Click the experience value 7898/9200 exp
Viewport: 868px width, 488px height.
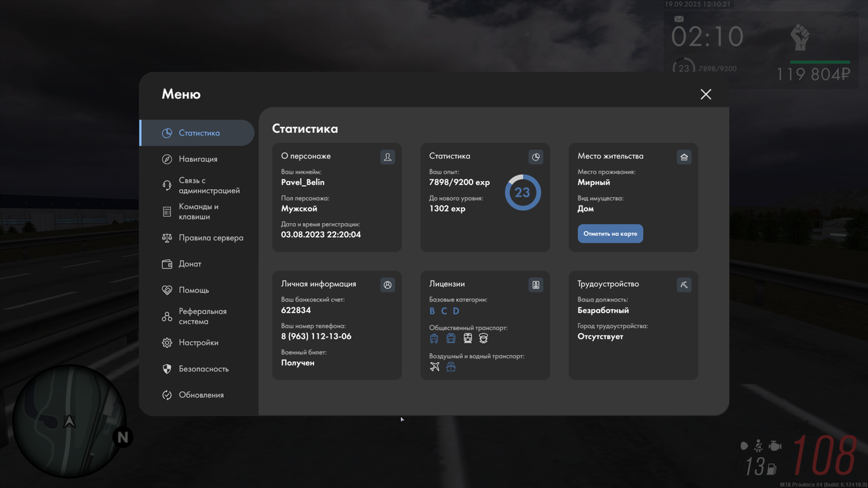pyautogui.click(x=459, y=182)
